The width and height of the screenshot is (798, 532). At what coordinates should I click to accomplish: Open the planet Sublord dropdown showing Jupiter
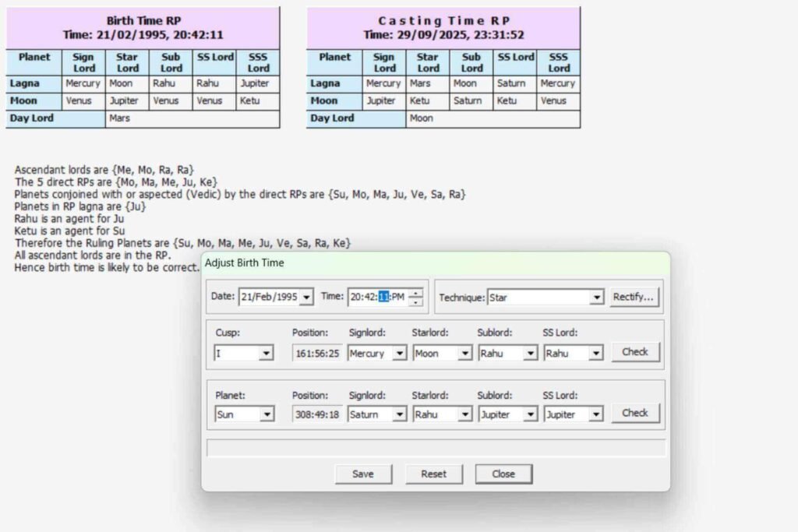pyautogui.click(x=529, y=414)
